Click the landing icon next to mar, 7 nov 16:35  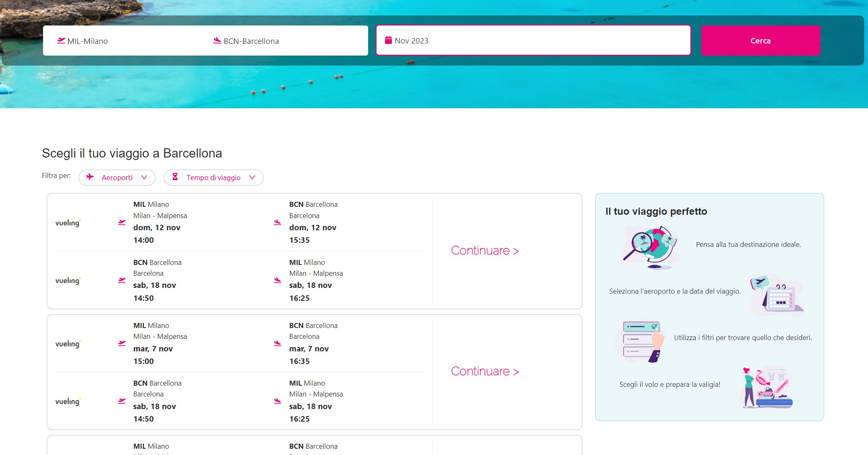277,343
